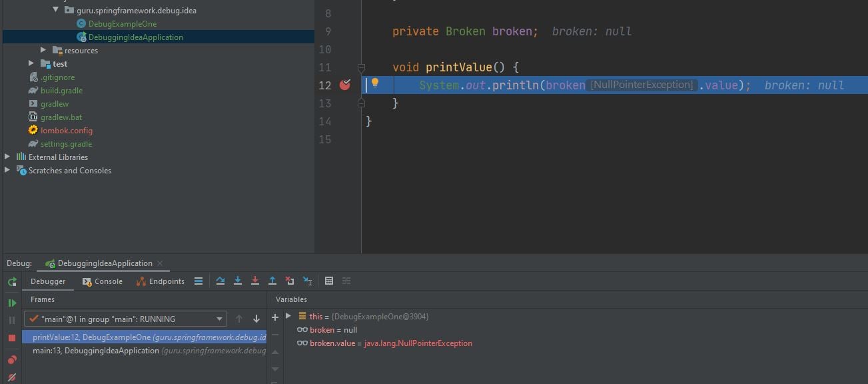868x384 pixels.
Task: Select the printValue:12 stack frame
Action: tap(145, 337)
